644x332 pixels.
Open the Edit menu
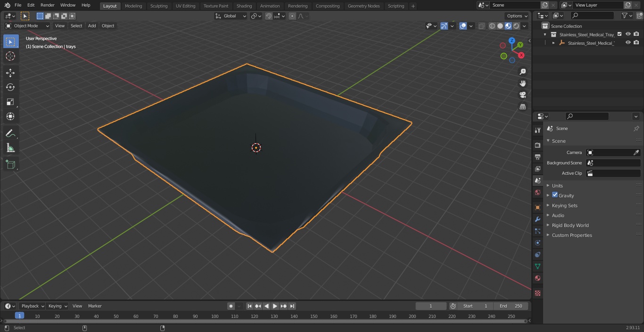click(31, 5)
